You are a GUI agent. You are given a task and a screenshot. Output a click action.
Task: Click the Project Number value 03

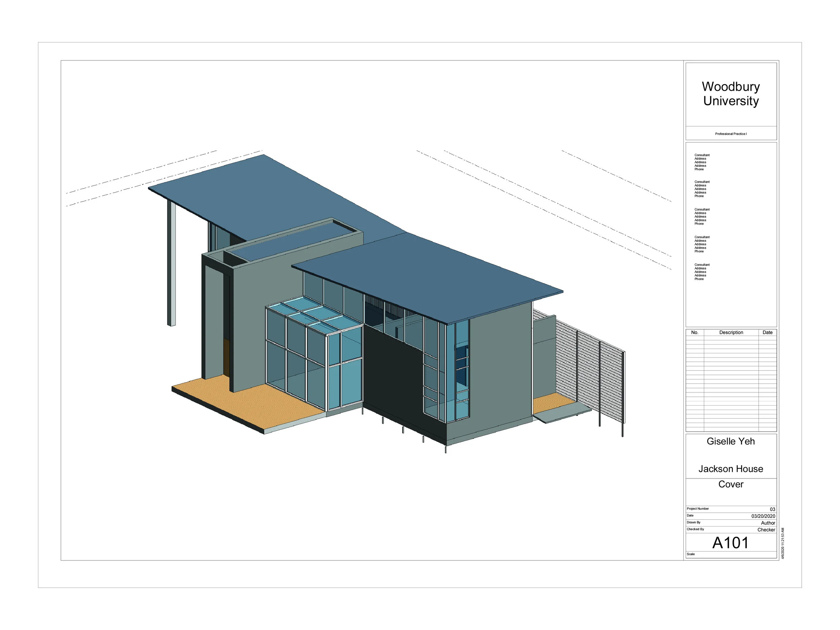click(772, 509)
